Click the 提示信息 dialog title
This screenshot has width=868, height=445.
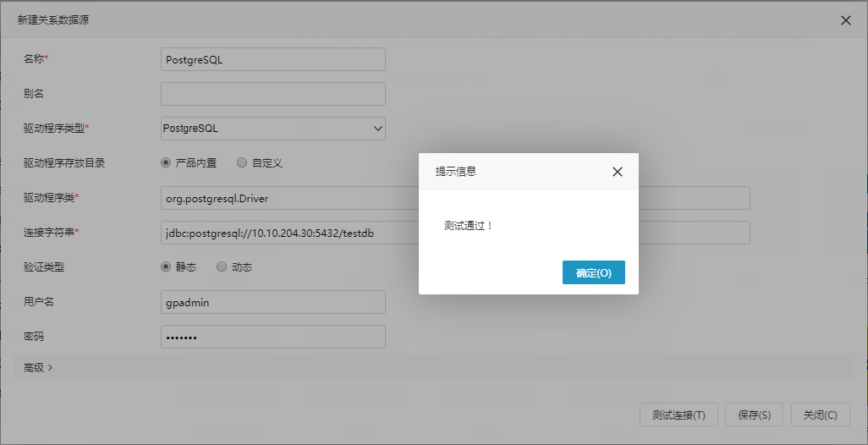tap(456, 172)
